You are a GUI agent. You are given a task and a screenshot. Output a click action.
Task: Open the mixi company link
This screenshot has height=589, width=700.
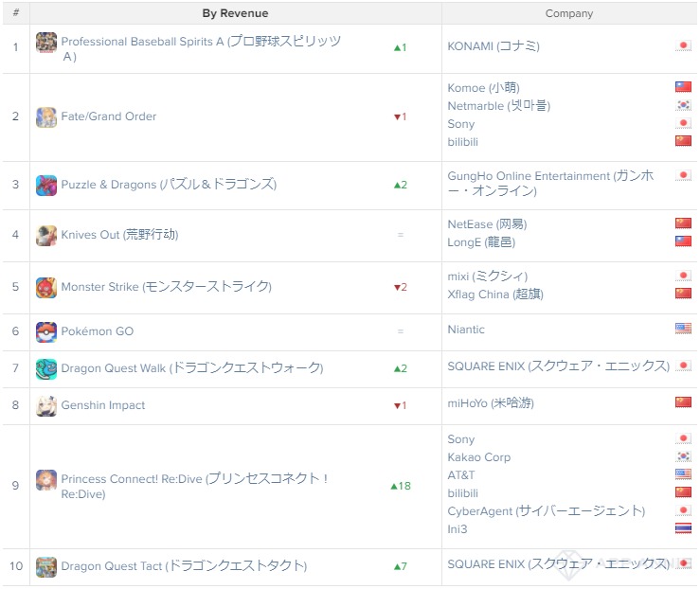coord(488,277)
